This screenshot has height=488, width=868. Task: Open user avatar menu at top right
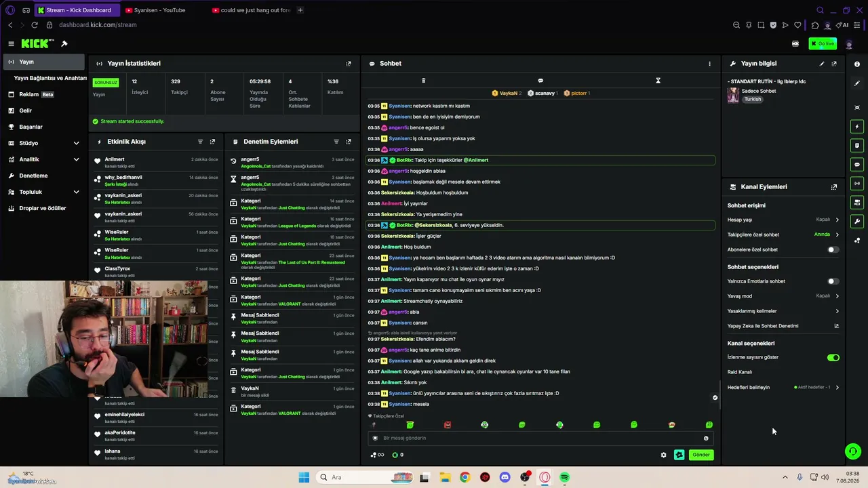click(849, 43)
